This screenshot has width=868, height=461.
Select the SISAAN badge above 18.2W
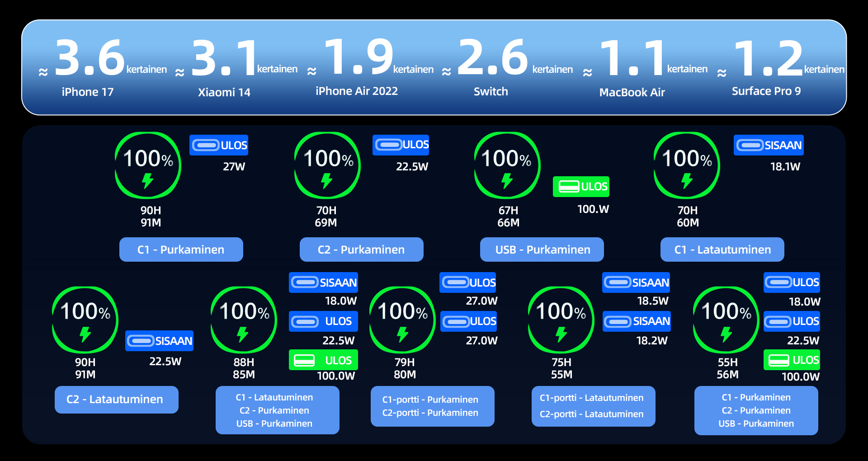[x=637, y=321]
